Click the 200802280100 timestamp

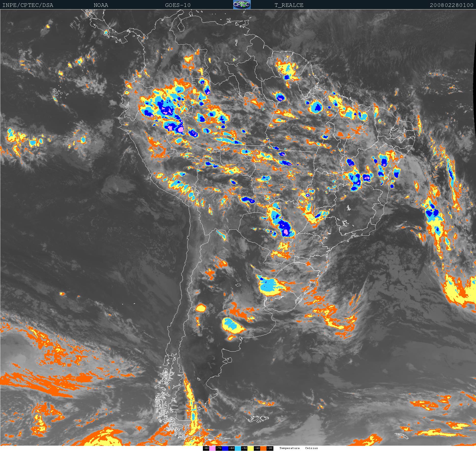pyautogui.click(x=452, y=5)
